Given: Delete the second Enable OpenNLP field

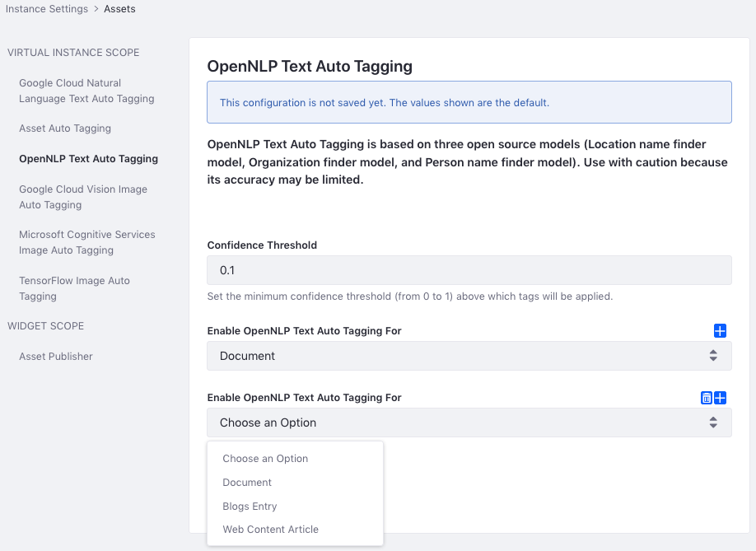Looking at the screenshot, I should coord(707,398).
